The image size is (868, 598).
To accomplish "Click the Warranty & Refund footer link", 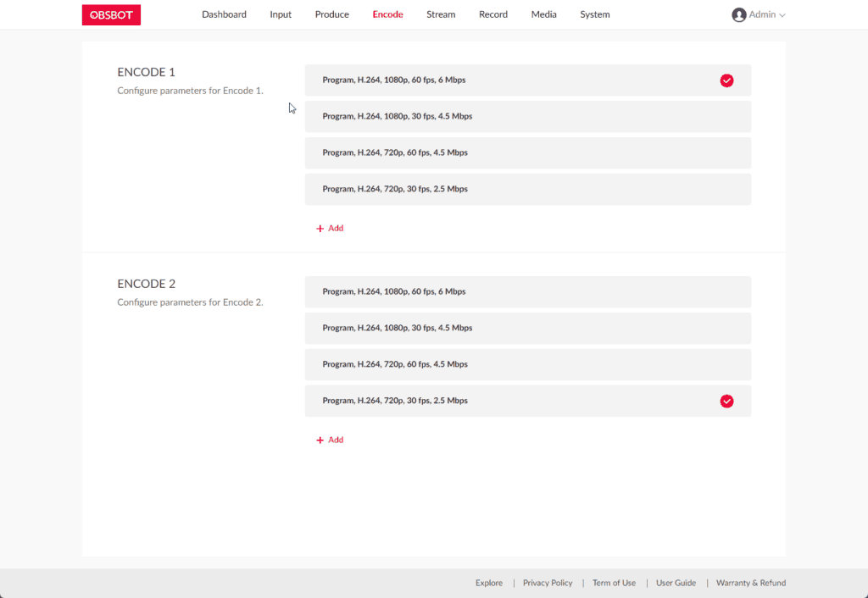I will tap(750, 583).
